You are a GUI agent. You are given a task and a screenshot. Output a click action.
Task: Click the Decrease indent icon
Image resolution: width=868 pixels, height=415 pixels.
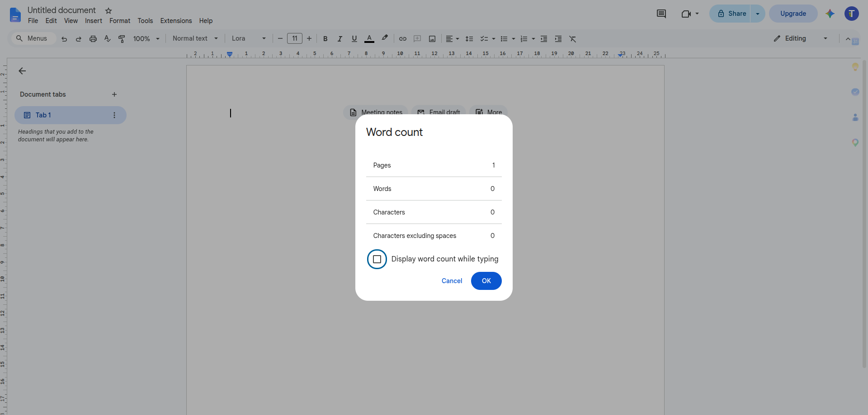click(544, 39)
